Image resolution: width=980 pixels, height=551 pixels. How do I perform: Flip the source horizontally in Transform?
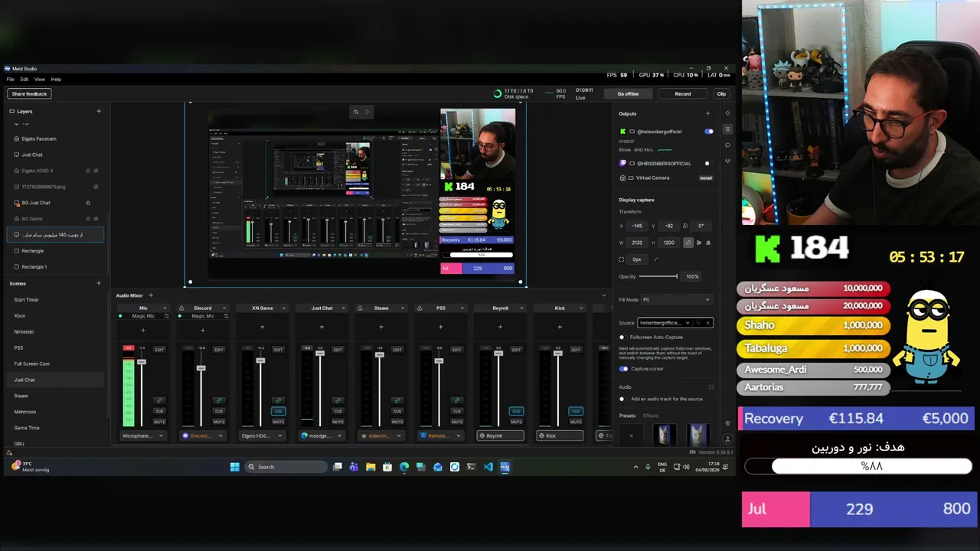698,243
